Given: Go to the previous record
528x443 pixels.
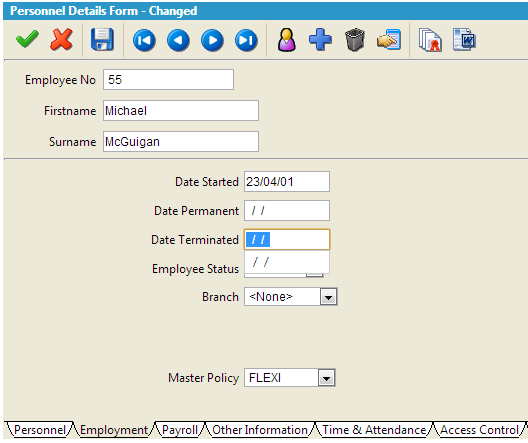Looking at the screenshot, I should [x=178, y=40].
